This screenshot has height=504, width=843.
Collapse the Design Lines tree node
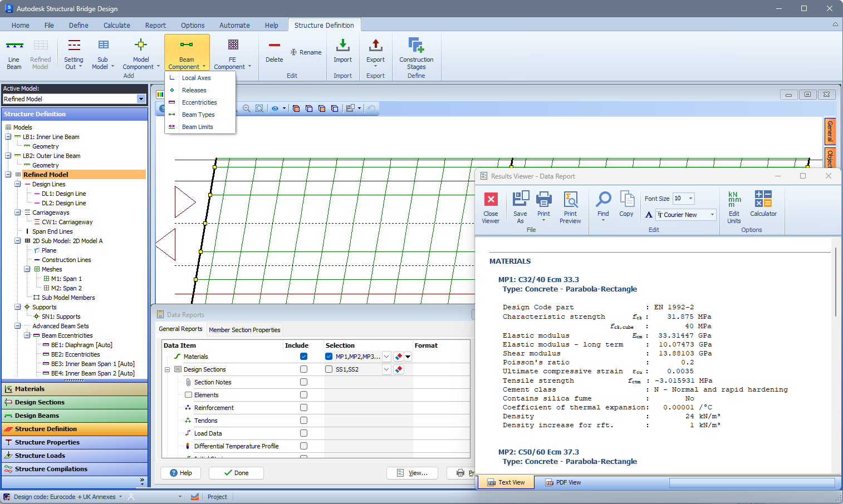click(x=18, y=184)
